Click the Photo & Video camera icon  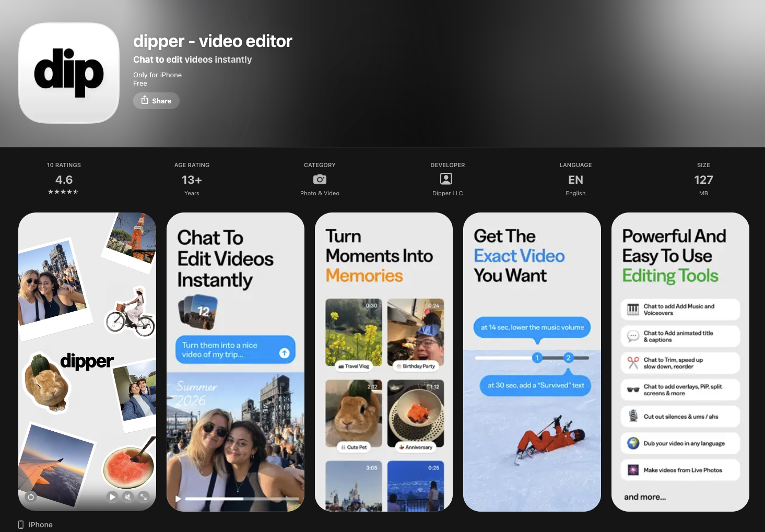(x=320, y=179)
